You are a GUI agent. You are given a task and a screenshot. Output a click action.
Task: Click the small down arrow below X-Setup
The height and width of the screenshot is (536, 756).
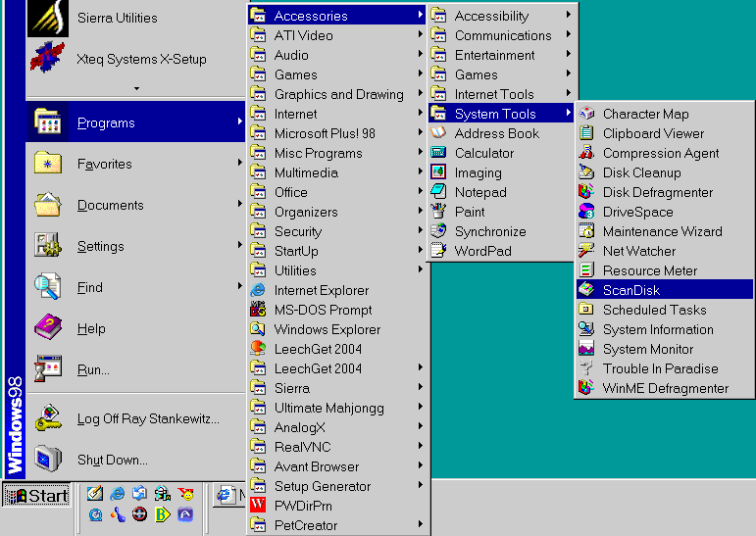click(x=136, y=89)
